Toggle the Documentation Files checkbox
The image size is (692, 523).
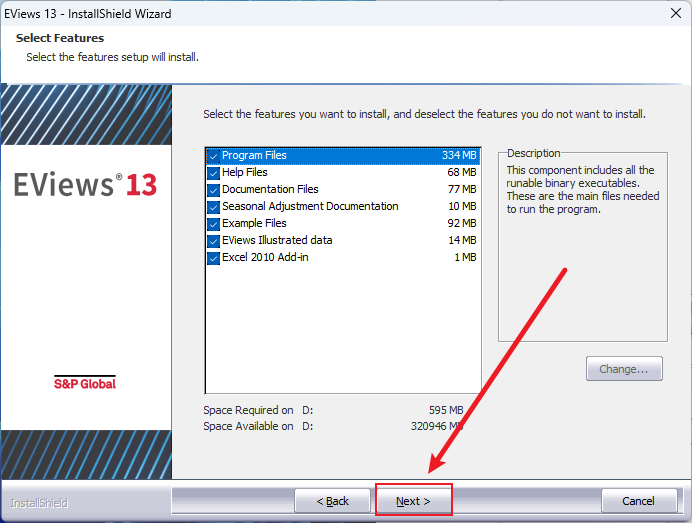point(214,190)
